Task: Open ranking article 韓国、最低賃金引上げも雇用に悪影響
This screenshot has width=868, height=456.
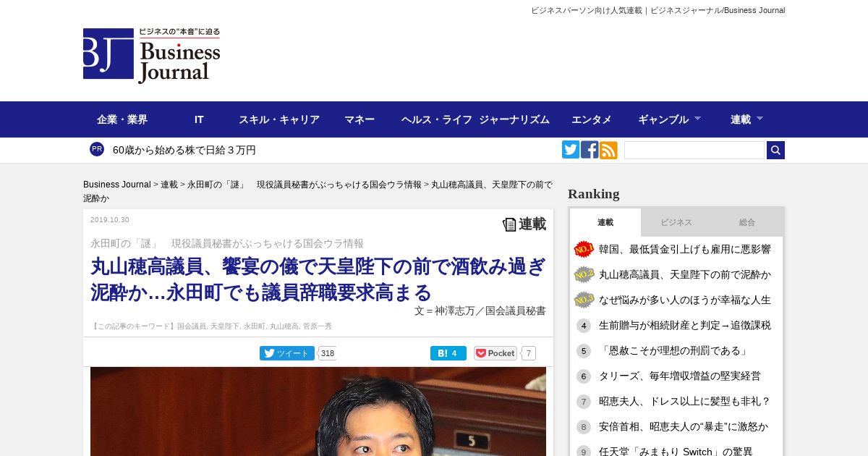Action: tap(685, 249)
